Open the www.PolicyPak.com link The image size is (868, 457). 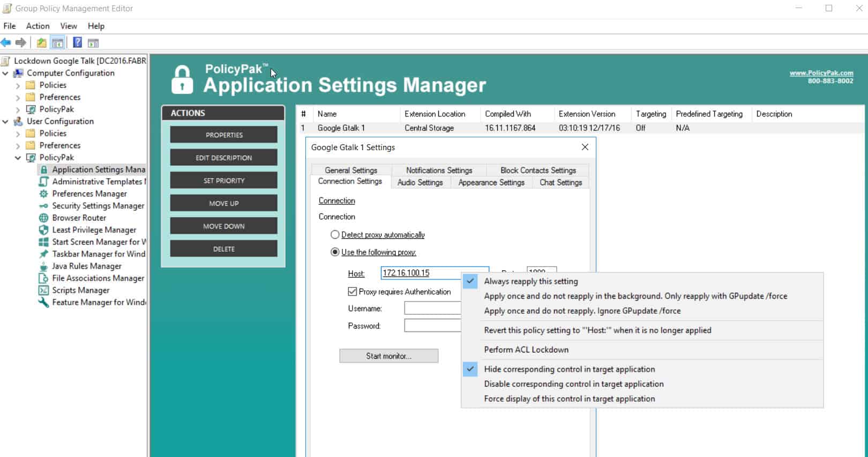point(821,73)
